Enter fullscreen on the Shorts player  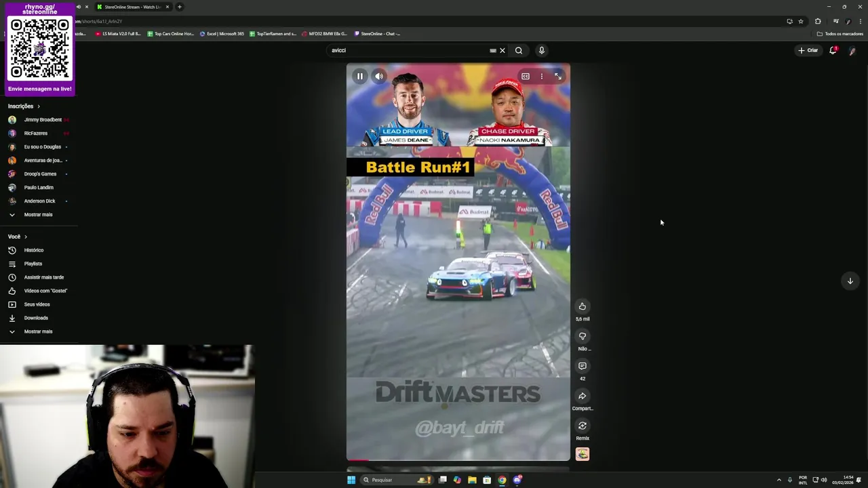(x=558, y=77)
